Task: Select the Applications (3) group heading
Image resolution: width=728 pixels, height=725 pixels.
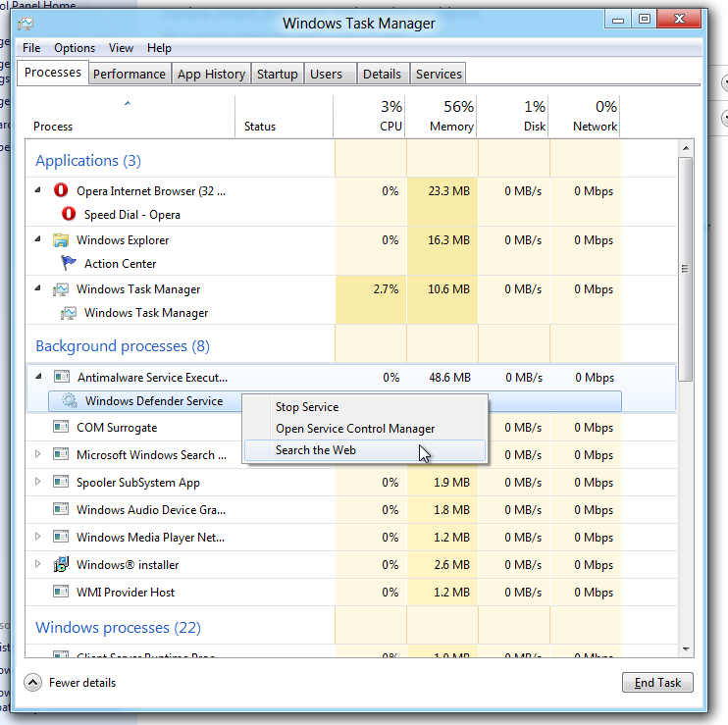Action: click(x=88, y=160)
